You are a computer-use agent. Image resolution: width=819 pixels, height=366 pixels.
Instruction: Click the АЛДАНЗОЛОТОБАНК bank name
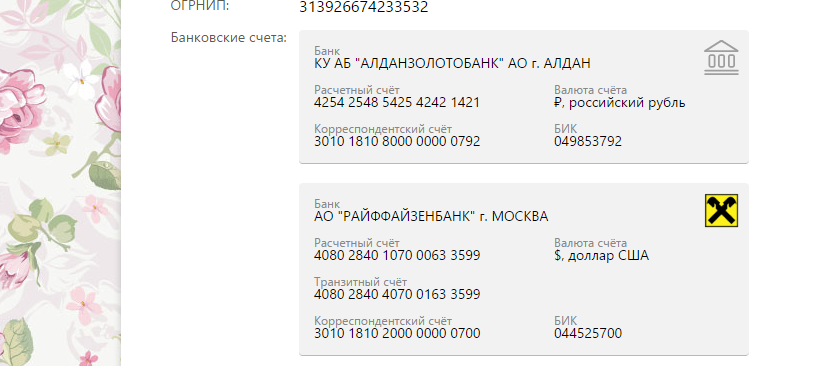click(x=452, y=64)
